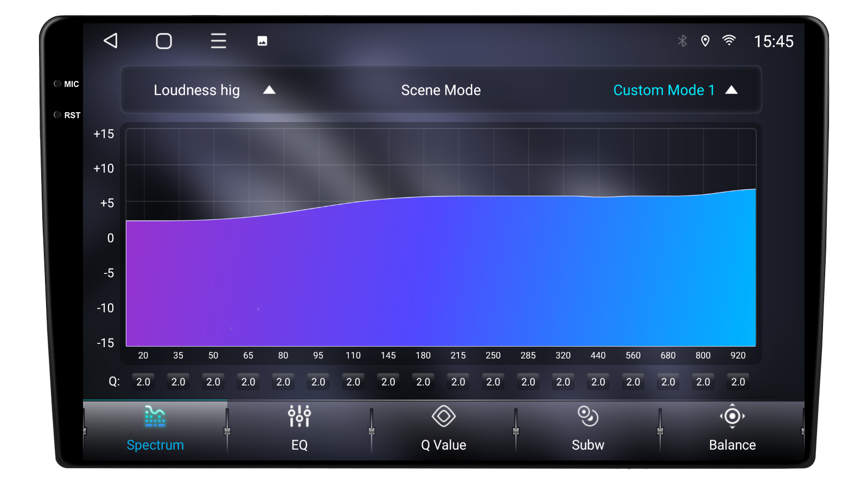Select the Spectrum graph icon

click(155, 416)
